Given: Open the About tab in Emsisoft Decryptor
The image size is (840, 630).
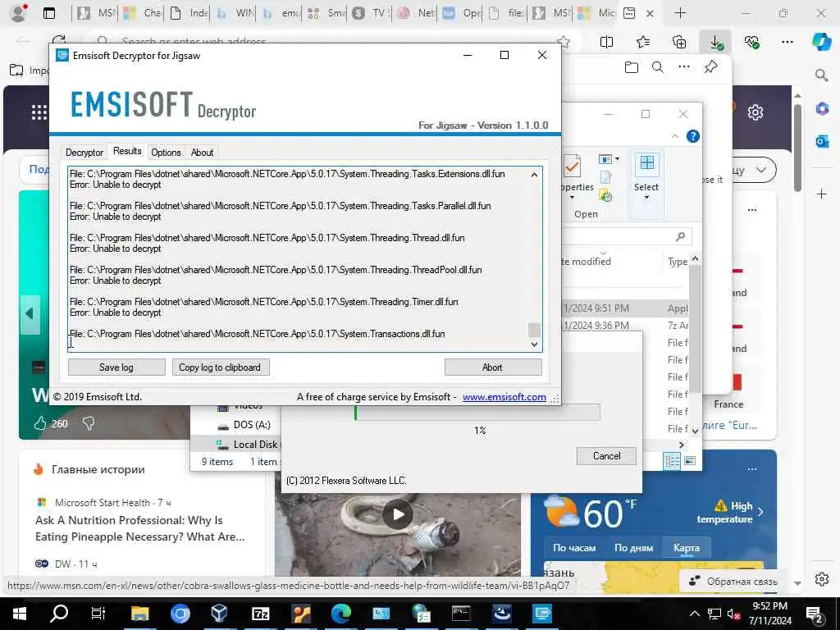Looking at the screenshot, I should coord(202,152).
